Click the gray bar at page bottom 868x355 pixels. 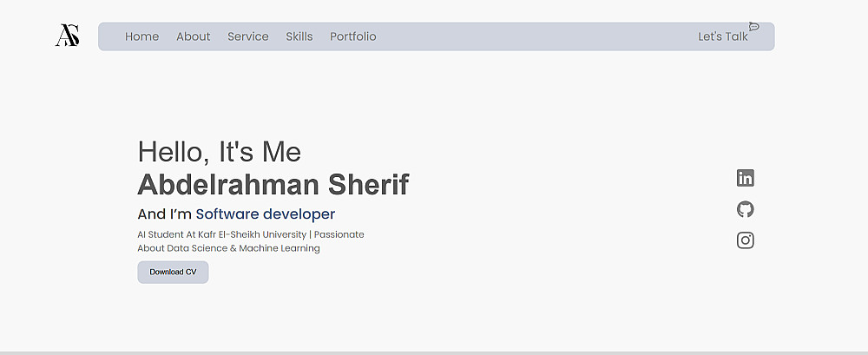434,352
